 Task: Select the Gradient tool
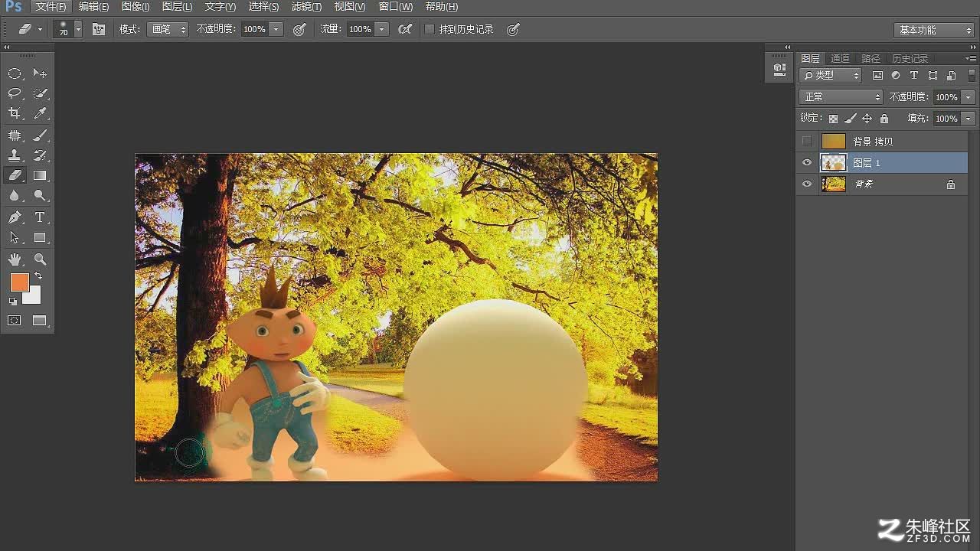pyautogui.click(x=41, y=175)
